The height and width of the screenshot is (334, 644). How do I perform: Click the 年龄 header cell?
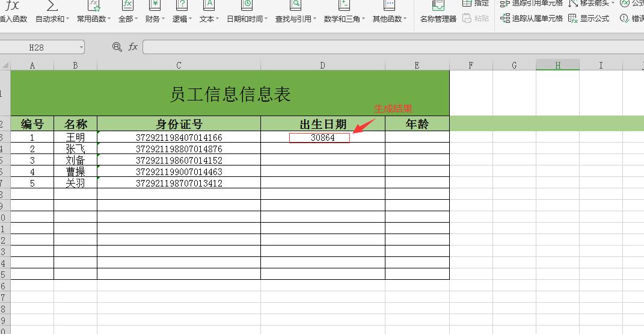coord(417,123)
